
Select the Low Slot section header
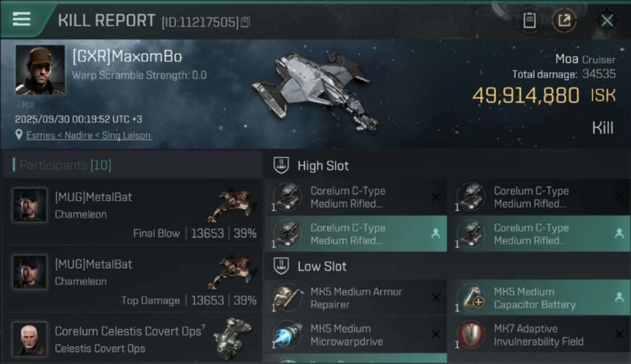[322, 266]
